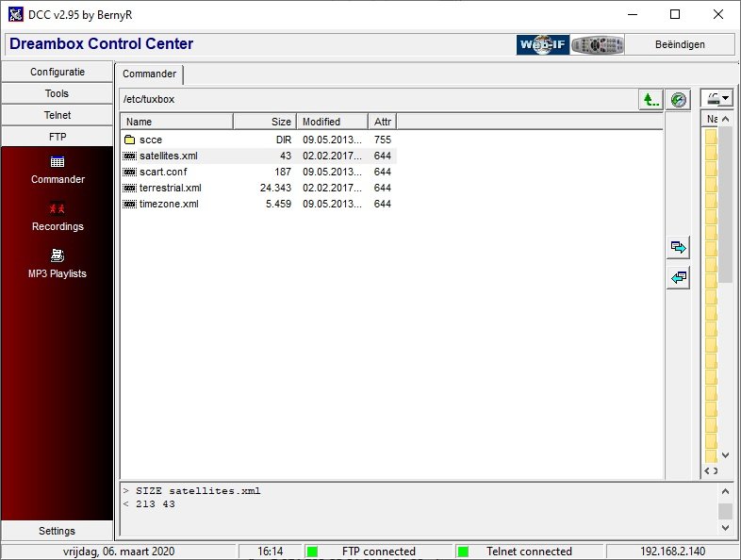Copy selection to the right pane arrow
The image size is (741, 560).
[678, 247]
